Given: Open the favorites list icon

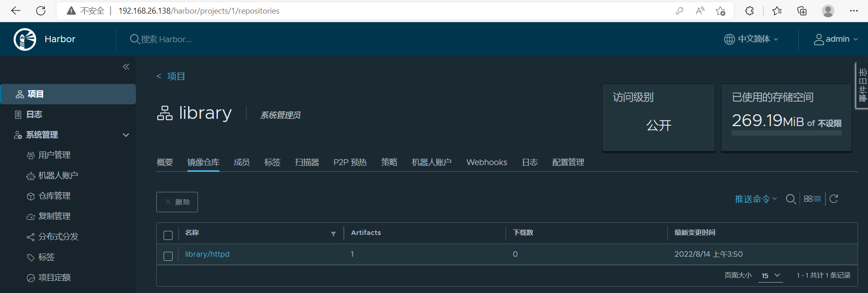Looking at the screenshot, I should tap(777, 11).
